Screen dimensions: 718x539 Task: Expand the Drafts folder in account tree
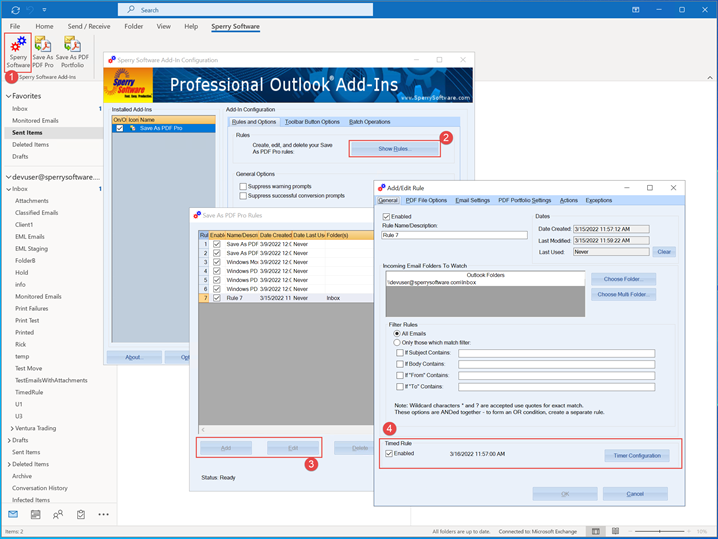[9, 441]
